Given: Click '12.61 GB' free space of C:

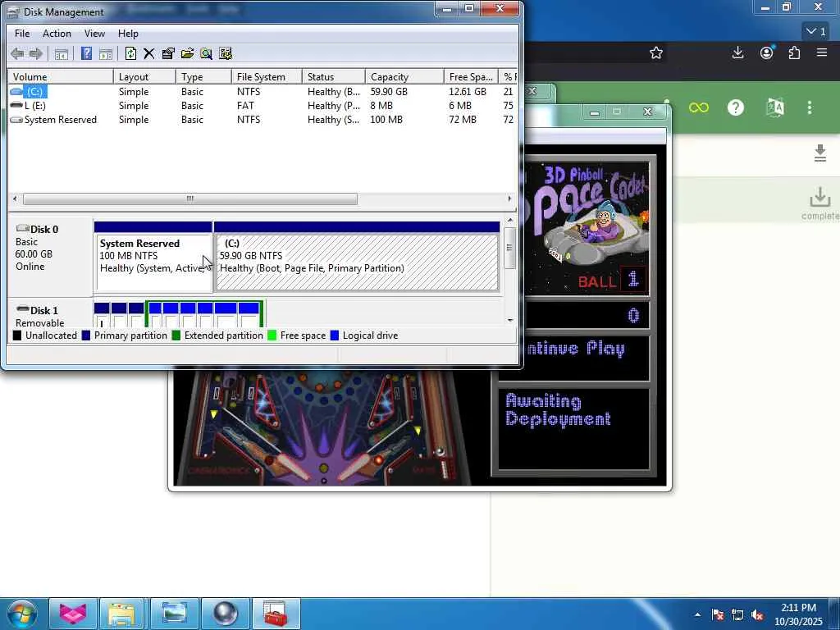Looking at the screenshot, I should (x=467, y=92).
